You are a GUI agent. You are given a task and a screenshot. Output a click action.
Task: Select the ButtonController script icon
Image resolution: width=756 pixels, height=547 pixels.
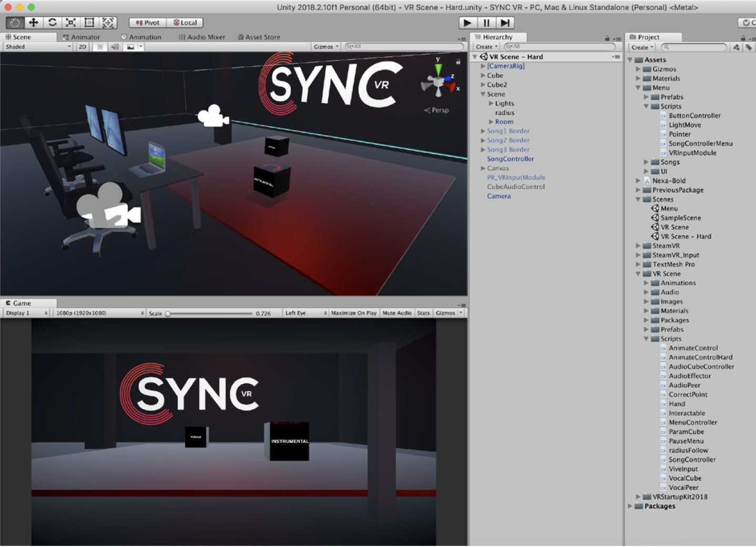tap(663, 116)
